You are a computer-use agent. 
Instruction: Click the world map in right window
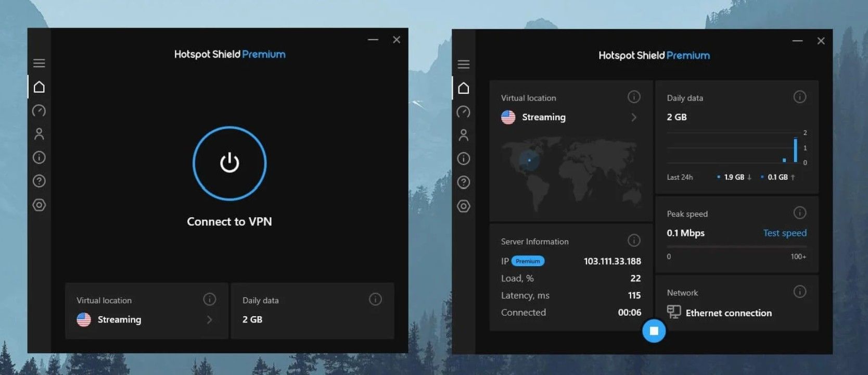(571, 173)
